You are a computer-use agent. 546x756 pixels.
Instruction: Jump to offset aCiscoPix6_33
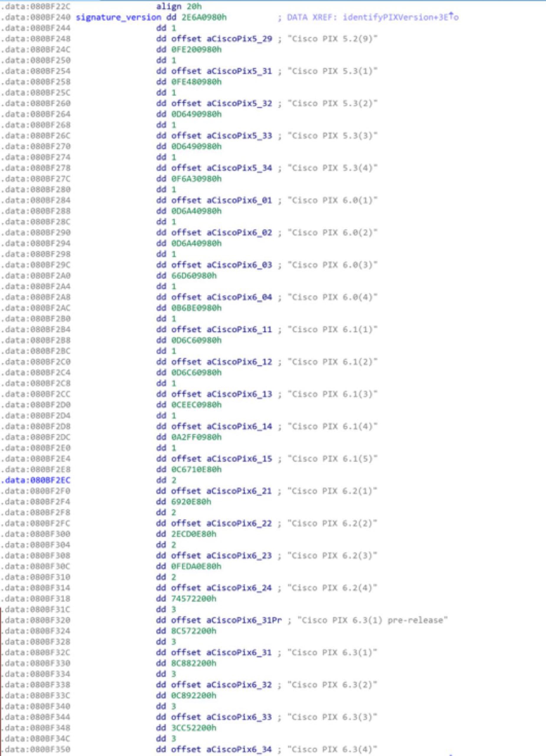239,717
